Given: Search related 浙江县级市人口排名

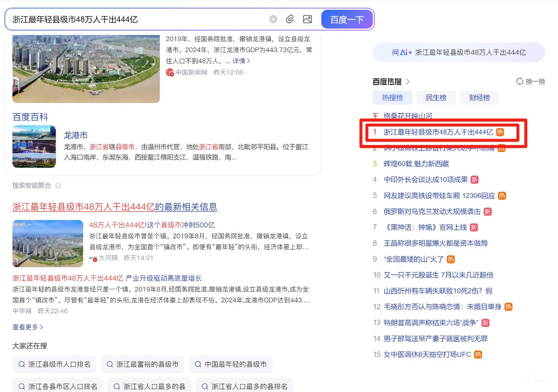Looking at the screenshot, I should point(54,364).
